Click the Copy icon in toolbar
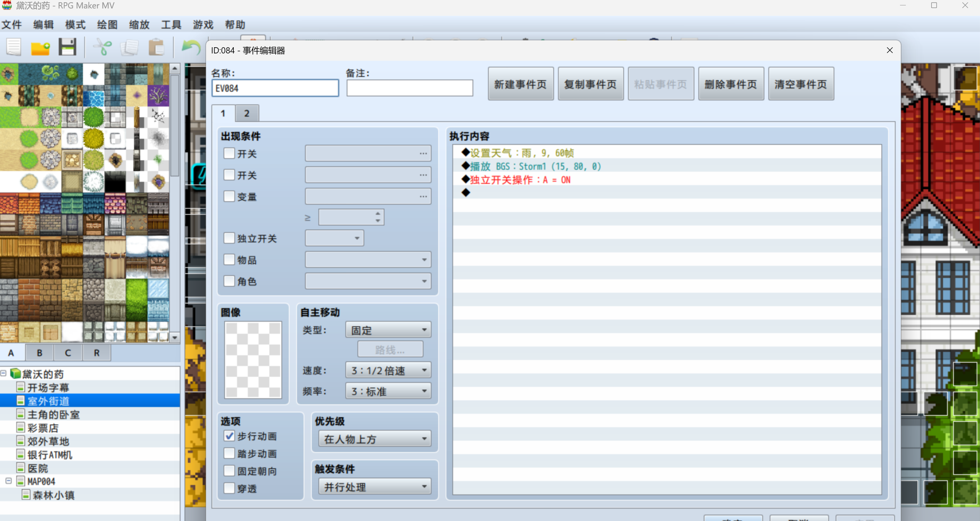980x521 pixels. pos(130,48)
